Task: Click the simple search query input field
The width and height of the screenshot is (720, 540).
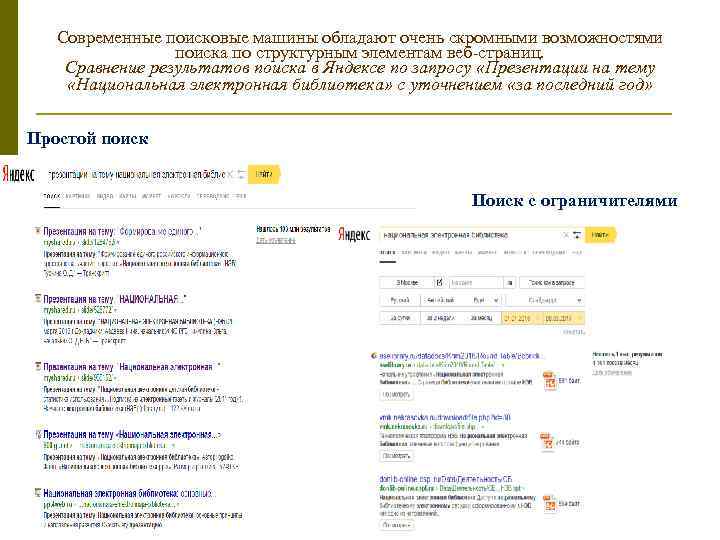Action: point(136,174)
